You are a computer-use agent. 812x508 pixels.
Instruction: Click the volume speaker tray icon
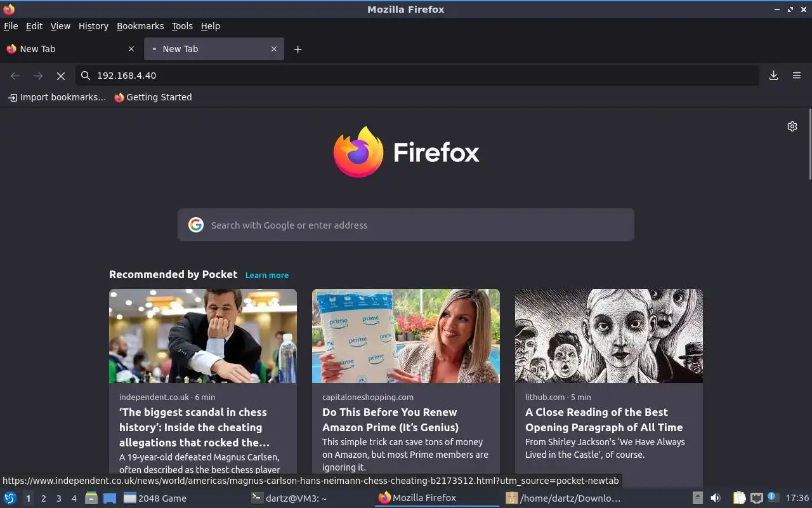pos(716,498)
